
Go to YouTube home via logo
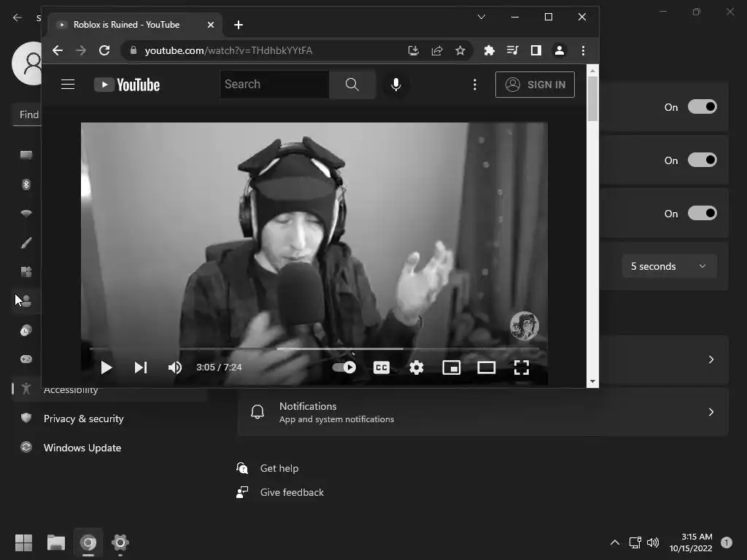[x=127, y=85]
